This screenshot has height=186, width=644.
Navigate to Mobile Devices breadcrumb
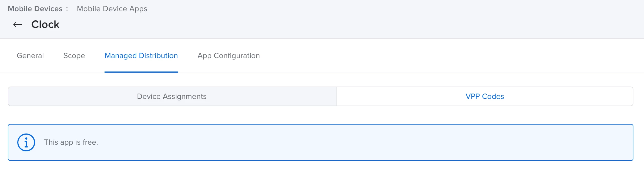pyautogui.click(x=35, y=9)
